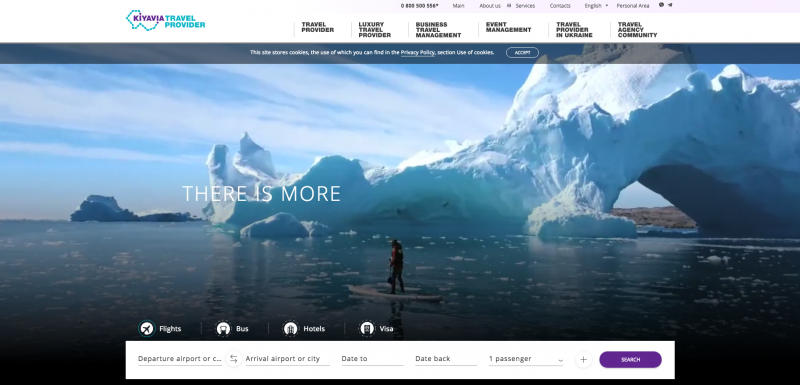Go to Business Travel Management section
This screenshot has height=385, width=800.
(x=438, y=30)
